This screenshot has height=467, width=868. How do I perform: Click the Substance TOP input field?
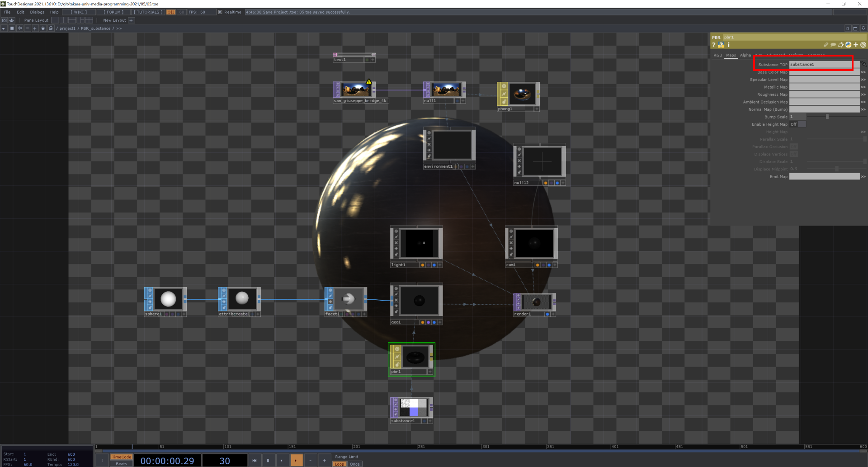click(x=821, y=65)
